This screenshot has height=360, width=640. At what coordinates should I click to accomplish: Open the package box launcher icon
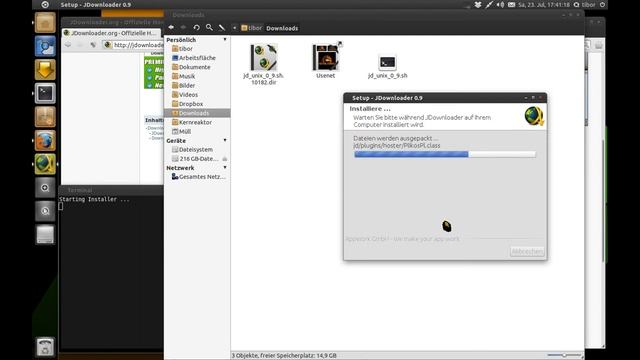(45, 117)
